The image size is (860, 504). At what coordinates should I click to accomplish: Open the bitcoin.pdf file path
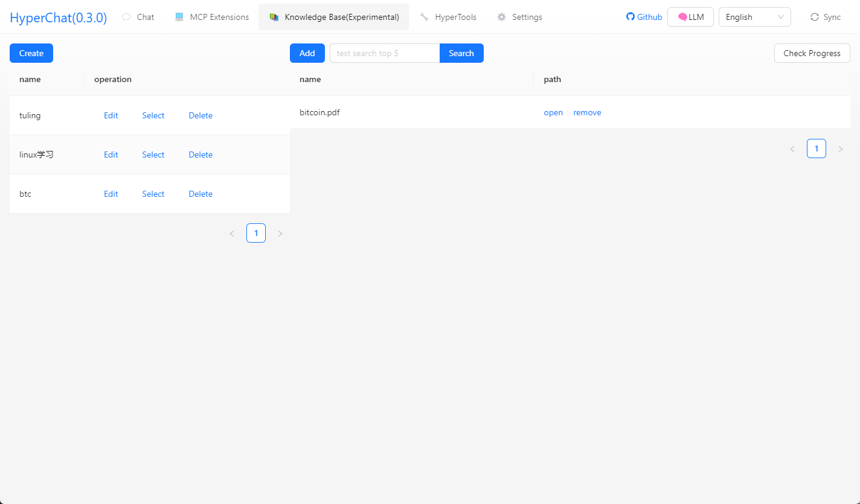coord(553,112)
